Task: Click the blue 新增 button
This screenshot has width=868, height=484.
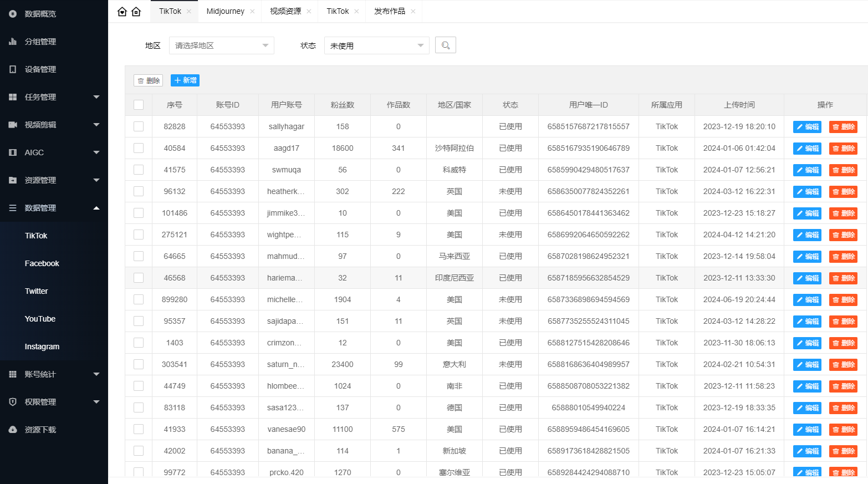Action: 185,80
